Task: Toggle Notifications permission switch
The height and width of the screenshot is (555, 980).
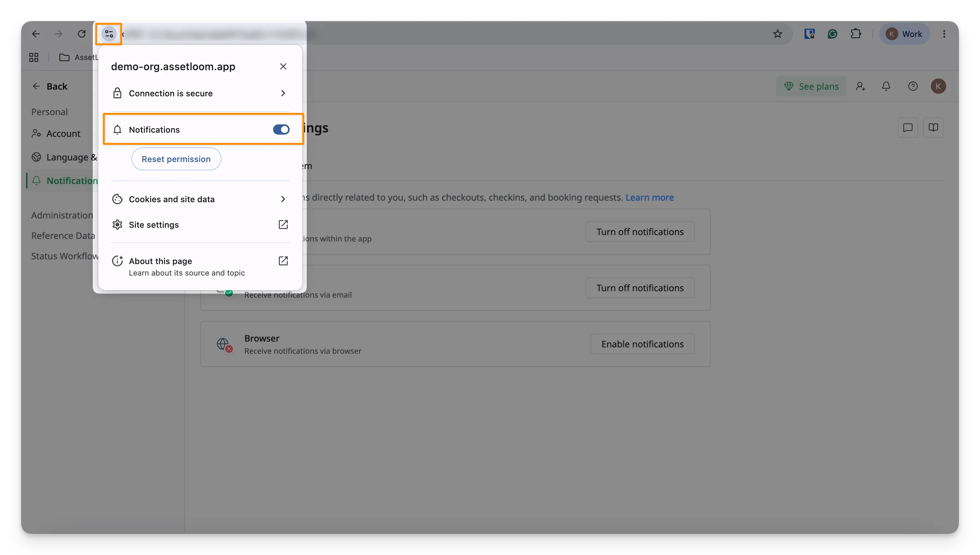Action: pyautogui.click(x=281, y=129)
